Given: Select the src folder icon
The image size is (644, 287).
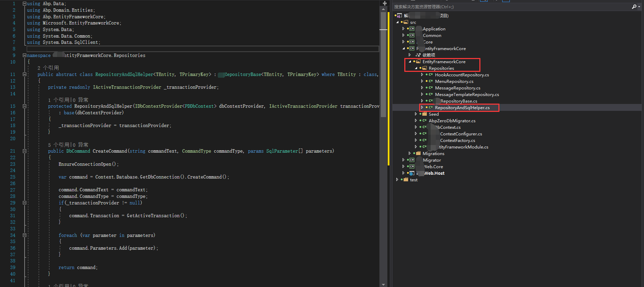Looking at the screenshot, I should pos(406,22).
